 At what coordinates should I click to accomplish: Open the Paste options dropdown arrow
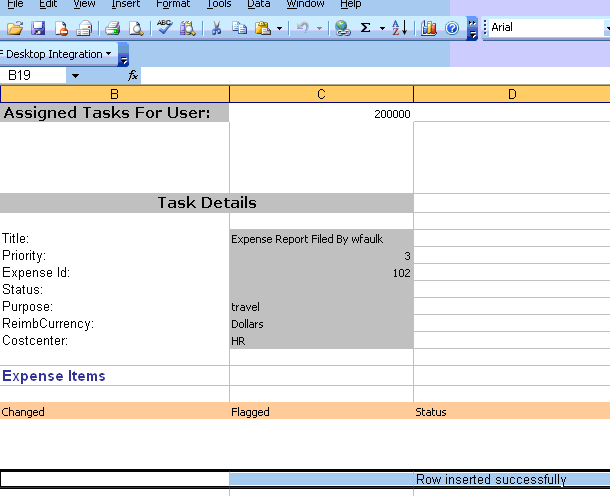tap(279, 28)
